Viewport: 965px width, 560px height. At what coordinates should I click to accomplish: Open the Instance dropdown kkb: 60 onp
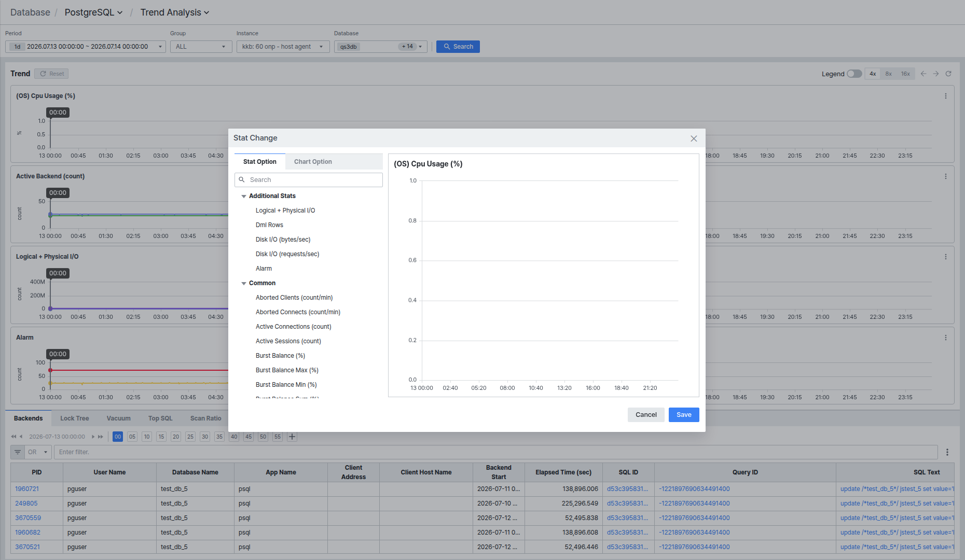pos(283,47)
